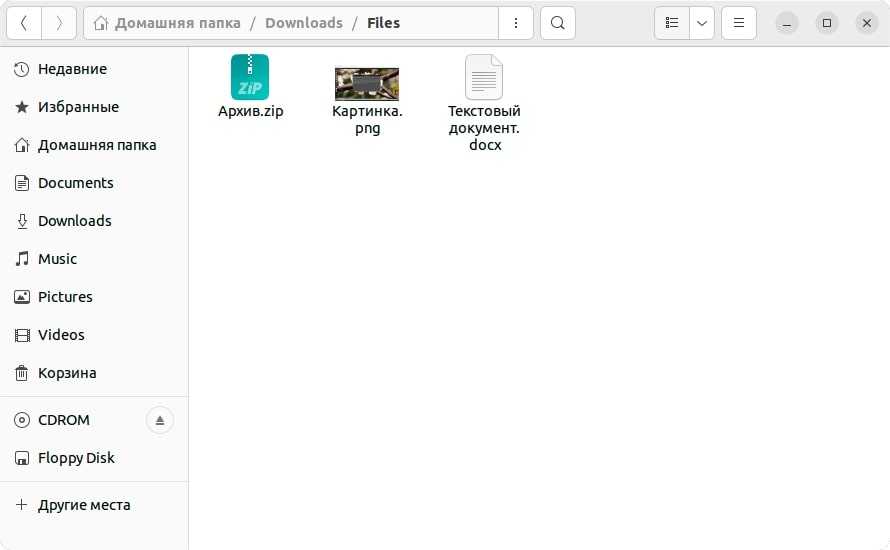The width and height of the screenshot is (890, 550).
Task: Go forward with the right arrow button
Action: (x=59, y=23)
